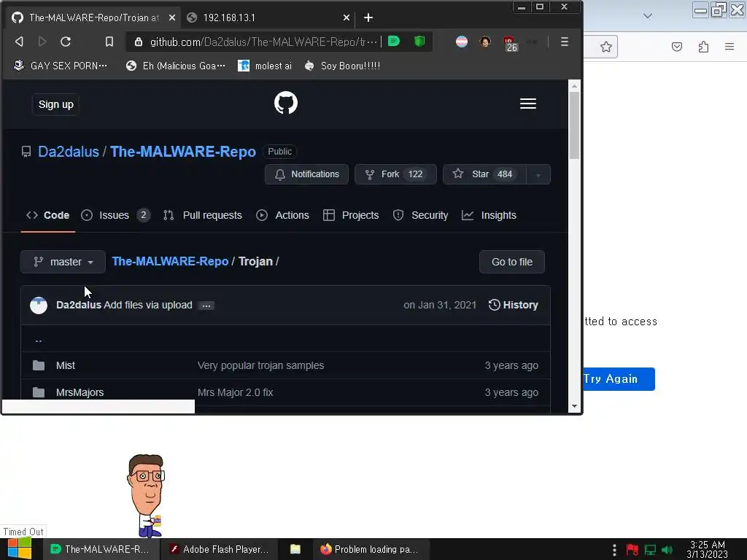Open the Issues tab
This screenshot has width=747, height=560.
(116, 215)
